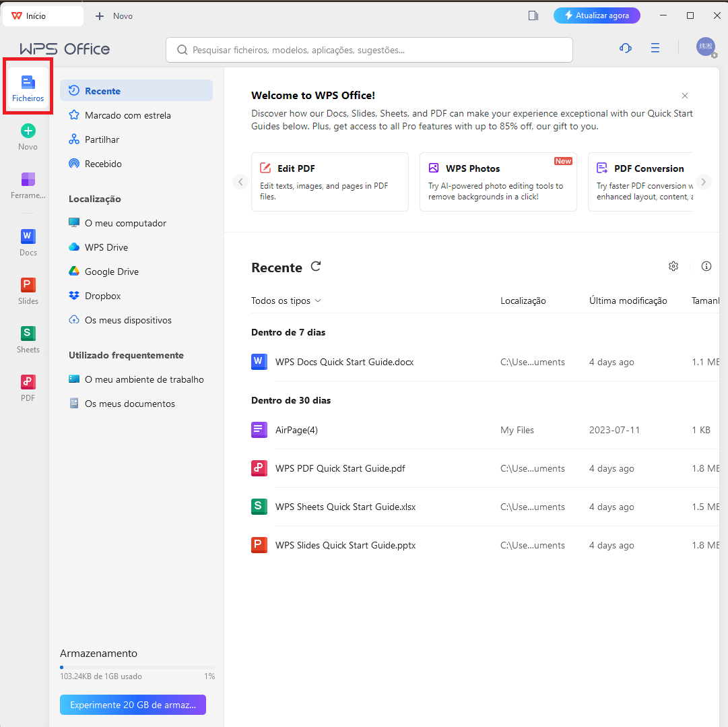Click the Armazenamento storage usage bar
Screen dimensions: 728x727
coord(137,667)
